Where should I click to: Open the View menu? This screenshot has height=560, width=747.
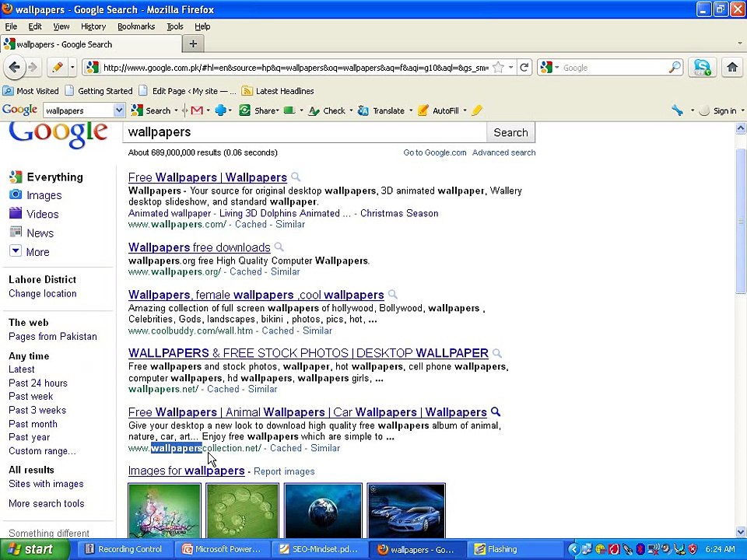click(x=61, y=26)
